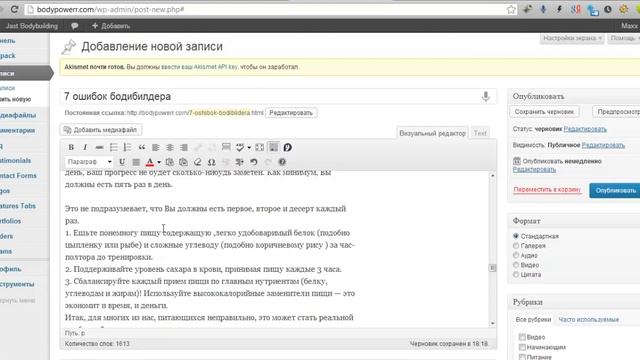Open the editor help icon
Image resolution: width=640 pixels, height=360 pixels.
[x=282, y=162]
